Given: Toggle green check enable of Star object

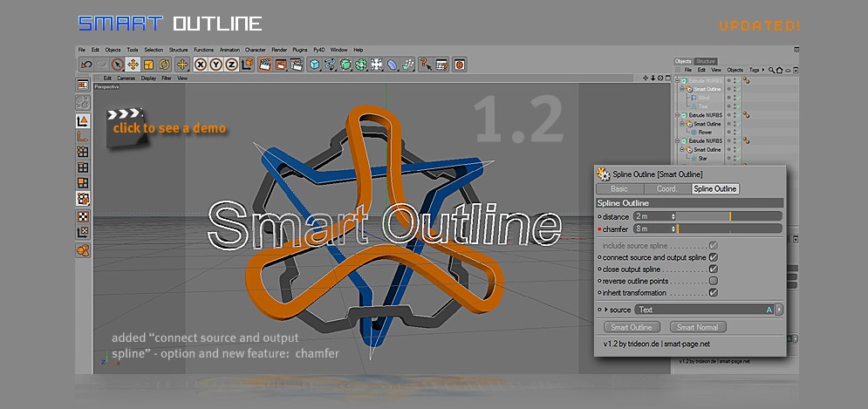Looking at the screenshot, I should (738, 159).
